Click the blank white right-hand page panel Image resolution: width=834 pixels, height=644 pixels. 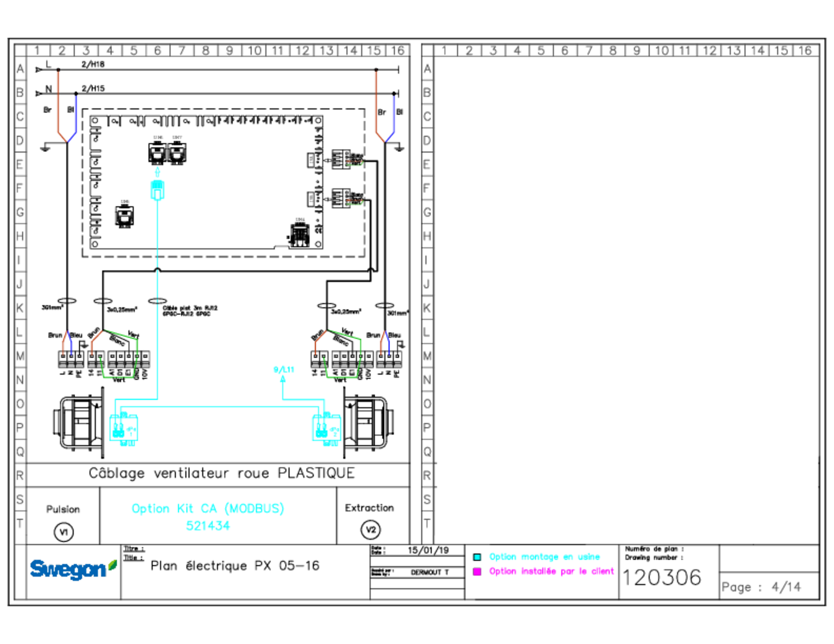click(627, 300)
